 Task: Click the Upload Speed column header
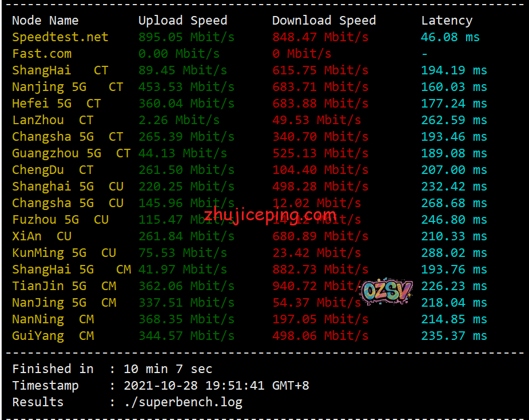(182, 21)
